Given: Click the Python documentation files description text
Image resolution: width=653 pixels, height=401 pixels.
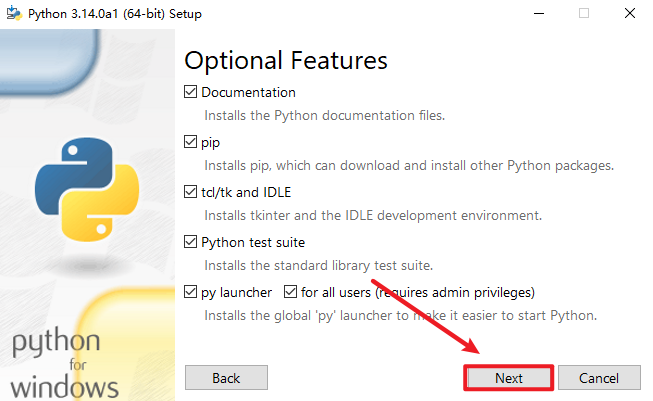Looking at the screenshot, I should [x=325, y=115].
